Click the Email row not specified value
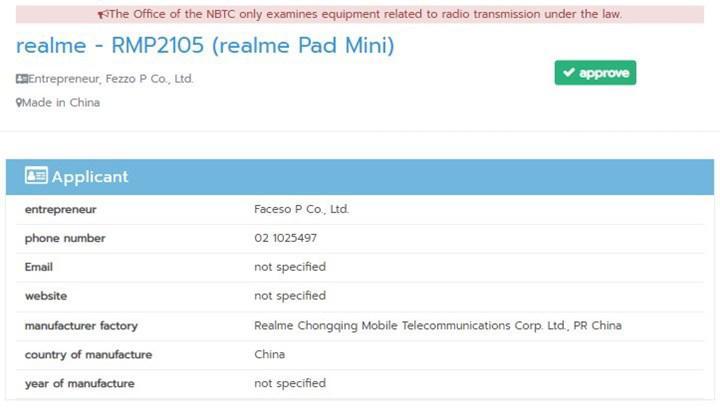 click(x=290, y=267)
